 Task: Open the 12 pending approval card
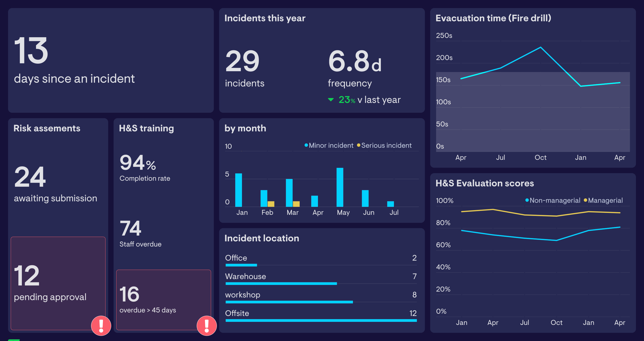58,283
